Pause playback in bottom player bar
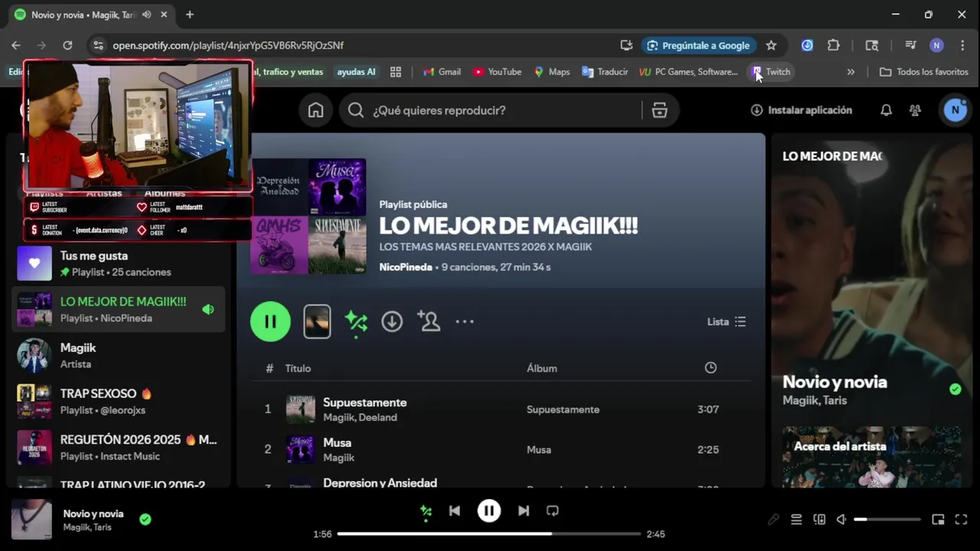The image size is (980, 551). pos(489,510)
